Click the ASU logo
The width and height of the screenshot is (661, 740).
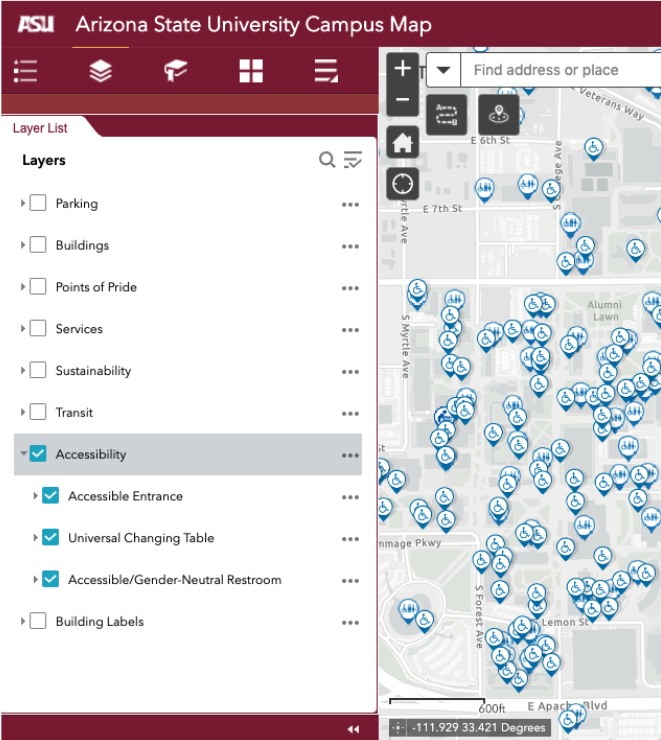click(x=36, y=24)
